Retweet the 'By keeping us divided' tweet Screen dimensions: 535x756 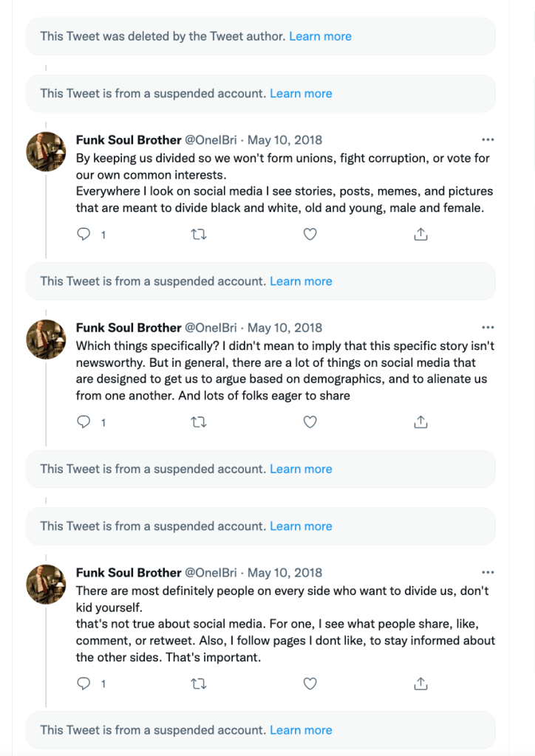198,235
